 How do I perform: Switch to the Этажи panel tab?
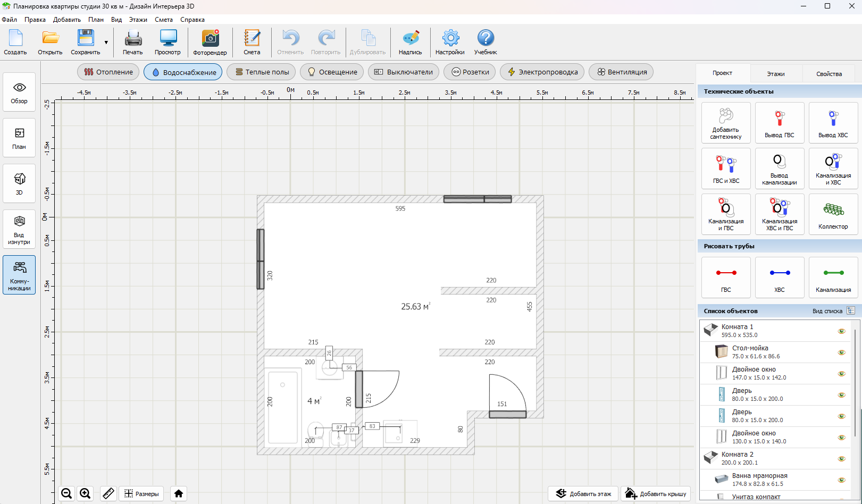[x=776, y=74]
